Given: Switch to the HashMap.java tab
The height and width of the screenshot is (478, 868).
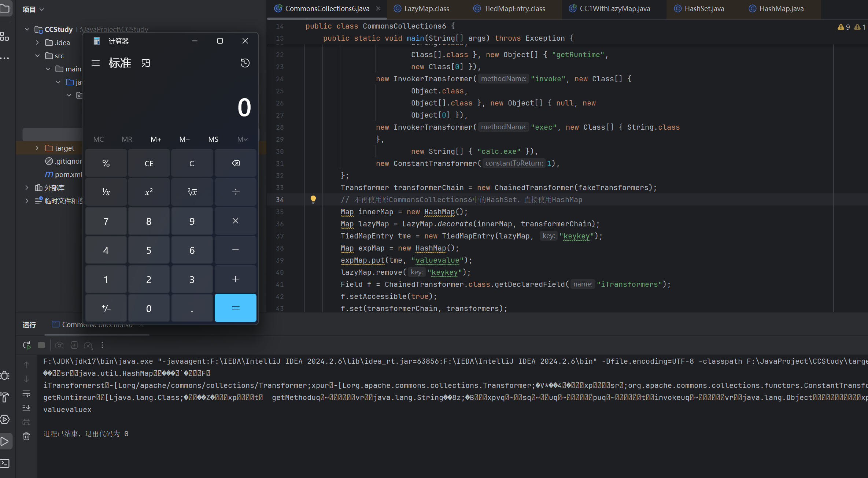Looking at the screenshot, I should [x=781, y=9].
